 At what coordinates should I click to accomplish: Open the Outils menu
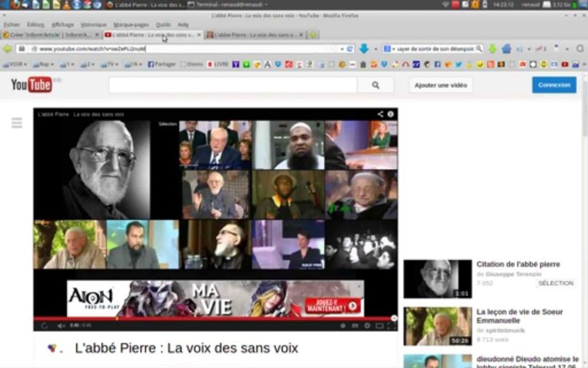point(163,25)
